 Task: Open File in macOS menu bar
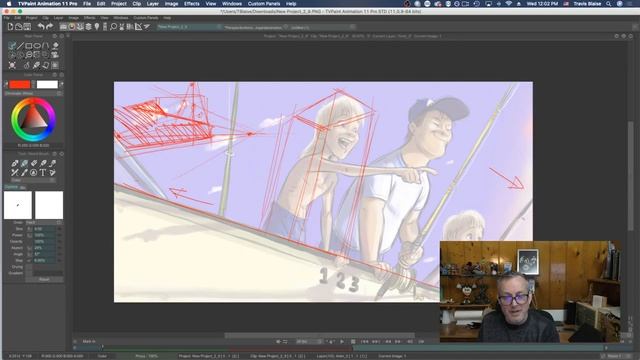coord(87,4)
